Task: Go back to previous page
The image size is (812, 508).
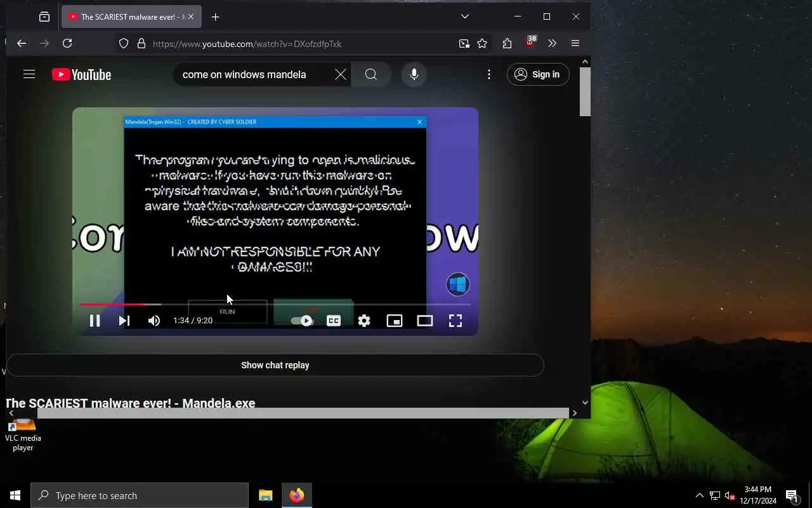Action: pos(22,44)
